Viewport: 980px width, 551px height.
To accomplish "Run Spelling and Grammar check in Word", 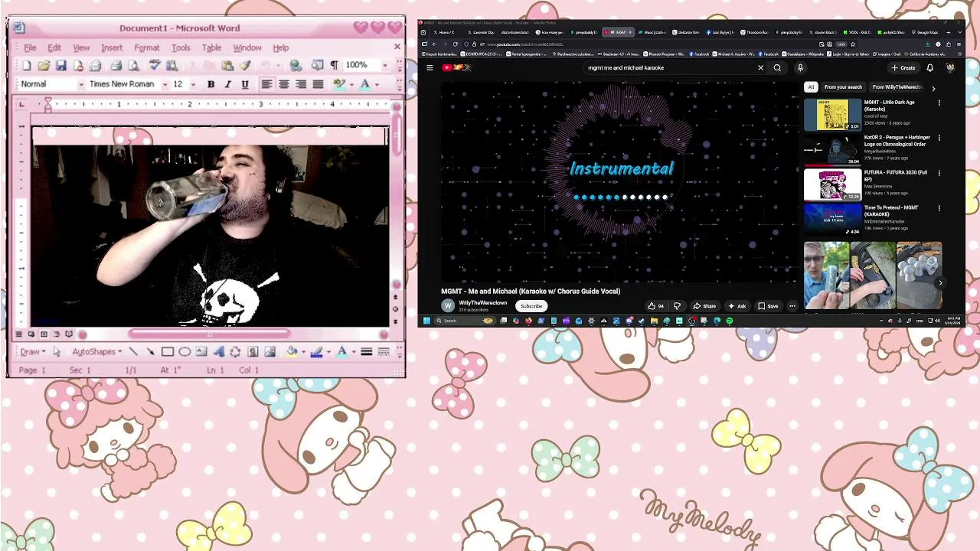I will tap(155, 66).
